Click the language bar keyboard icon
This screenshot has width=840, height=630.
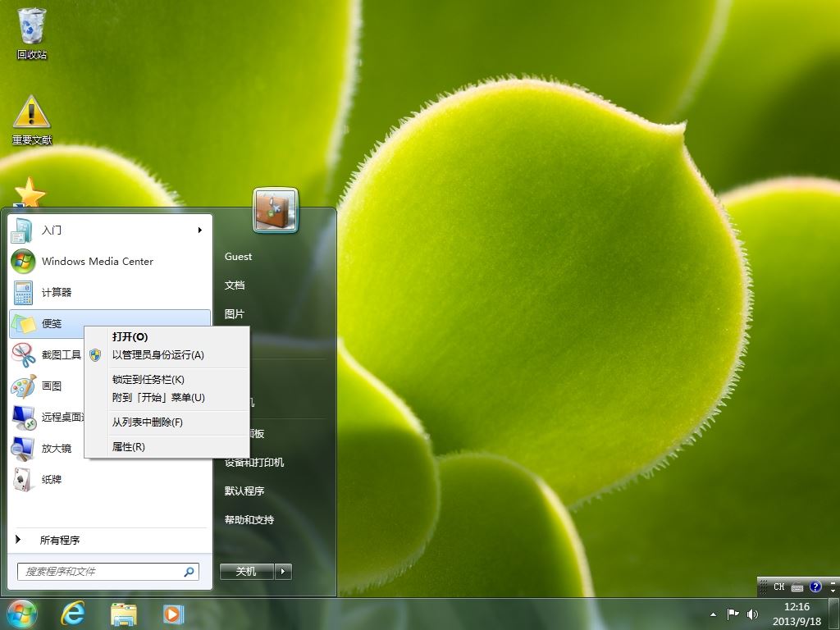(x=797, y=587)
